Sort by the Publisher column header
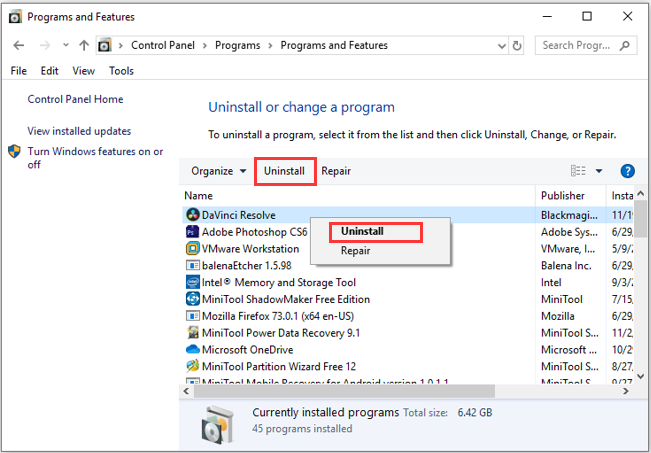This screenshot has width=651, height=453. [563, 196]
